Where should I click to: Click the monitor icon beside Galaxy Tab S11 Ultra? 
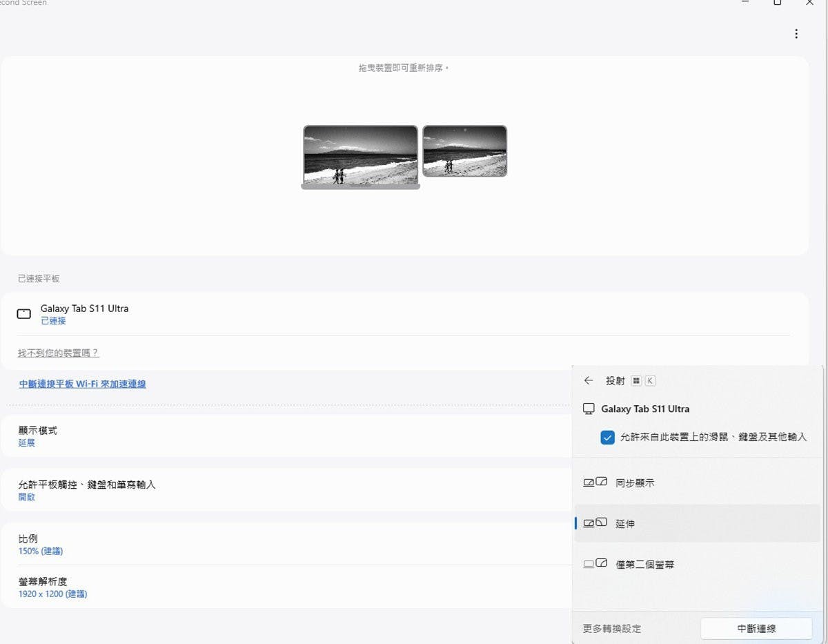[x=589, y=409]
